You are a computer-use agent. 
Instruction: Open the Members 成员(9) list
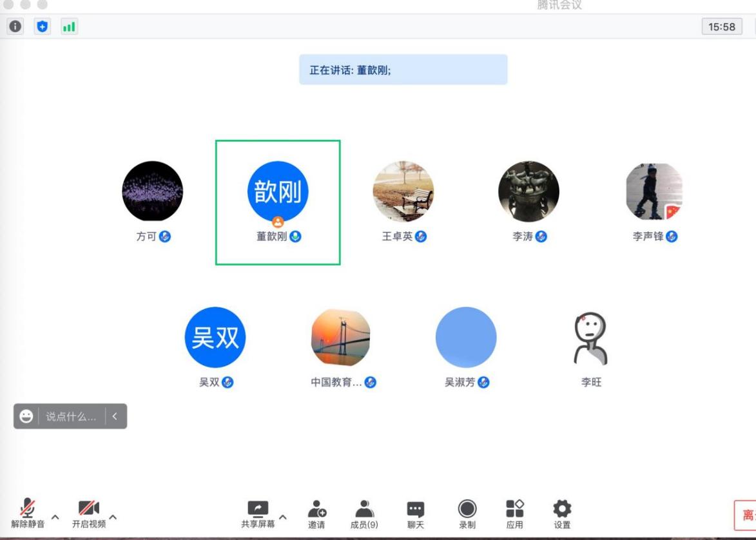click(x=364, y=514)
